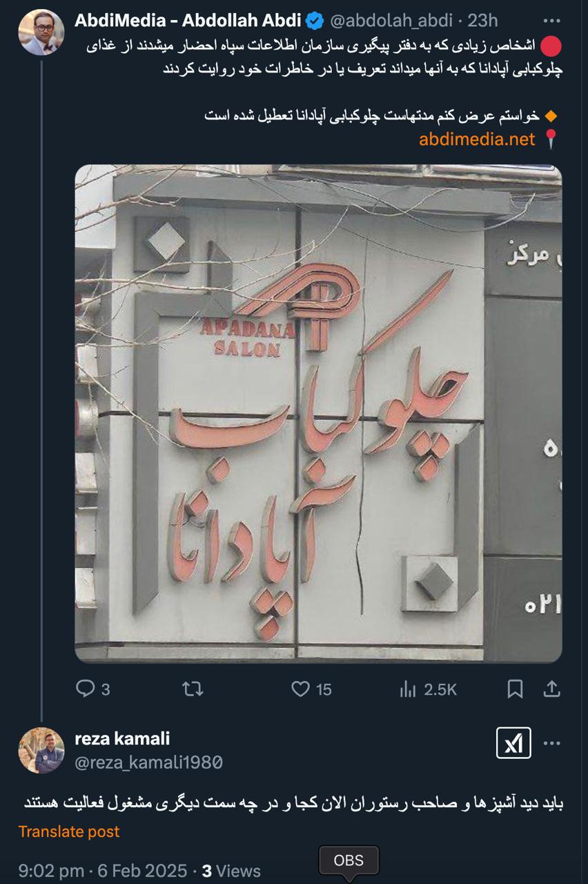Click Translate post
588x884 pixels.
[69, 832]
